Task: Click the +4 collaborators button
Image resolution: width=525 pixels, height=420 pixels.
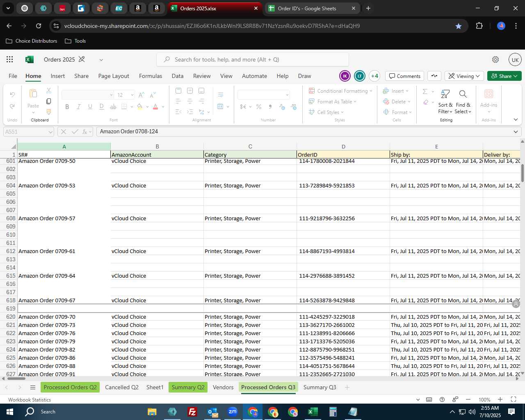Action: (x=374, y=76)
